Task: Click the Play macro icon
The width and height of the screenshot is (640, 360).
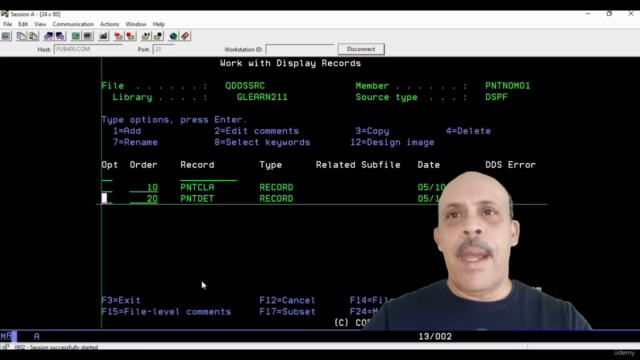Action: [146, 36]
